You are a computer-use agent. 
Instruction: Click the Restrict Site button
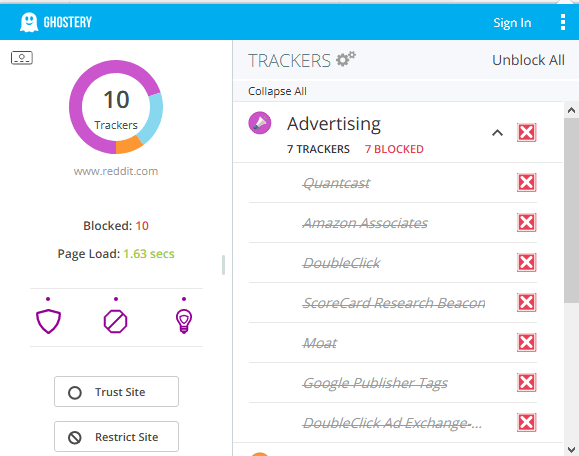pos(116,437)
